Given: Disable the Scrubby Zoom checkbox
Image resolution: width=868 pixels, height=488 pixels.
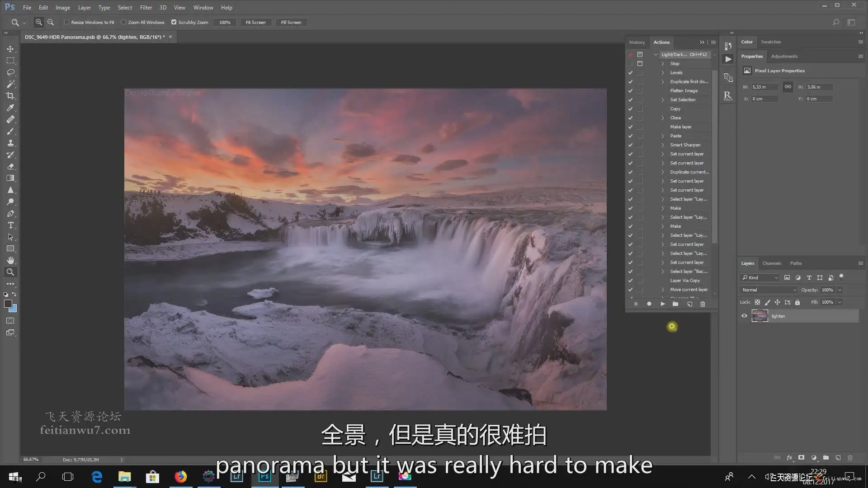Looking at the screenshot, I should click(174, 22).
